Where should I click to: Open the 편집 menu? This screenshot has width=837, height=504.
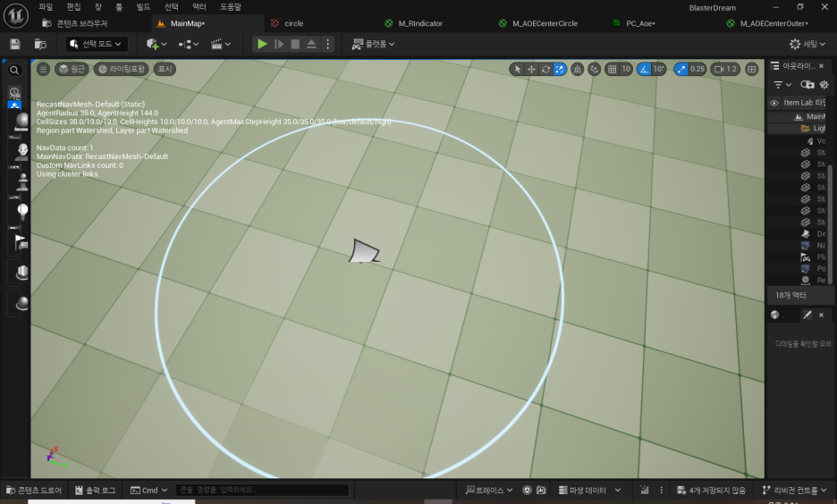click(x=73, y=7)
